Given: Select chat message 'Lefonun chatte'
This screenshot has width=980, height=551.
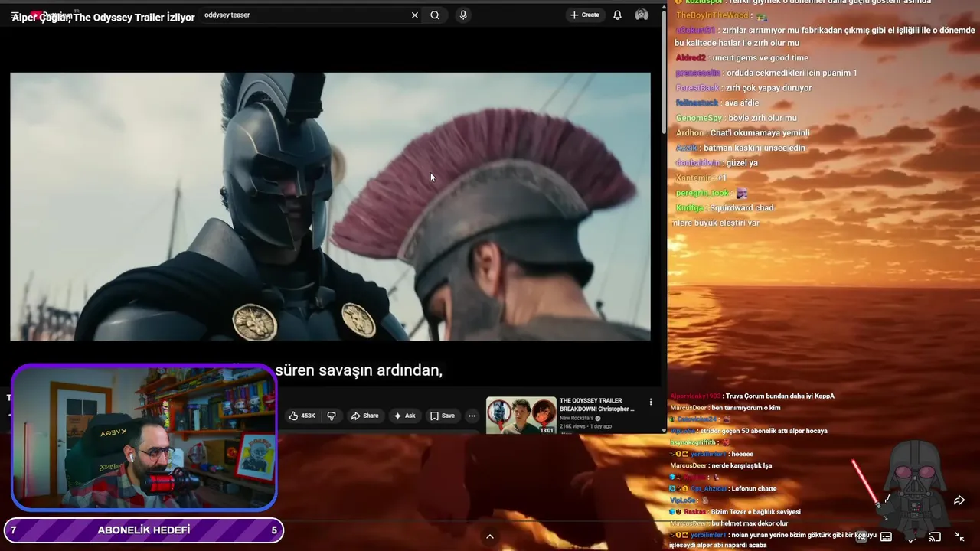Looking at the screenshot, I should pyautogui.click(x=754, y=488).
